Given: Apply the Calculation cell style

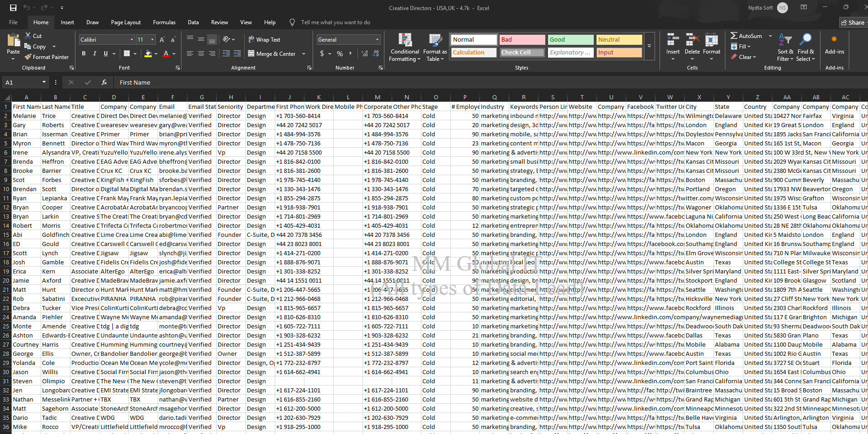Looking at the screenshot, I should [474, 53].
